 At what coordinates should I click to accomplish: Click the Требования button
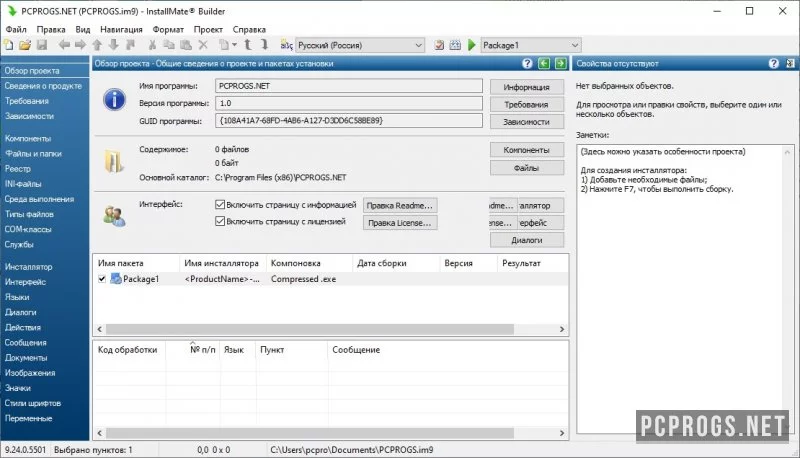(527, 105)
